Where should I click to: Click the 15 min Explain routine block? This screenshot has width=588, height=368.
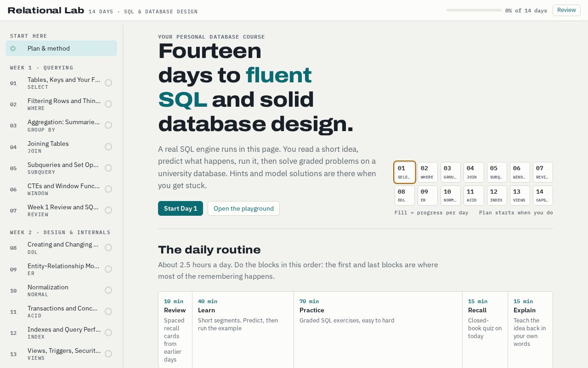pyautogui.click(x=530, y=330)
